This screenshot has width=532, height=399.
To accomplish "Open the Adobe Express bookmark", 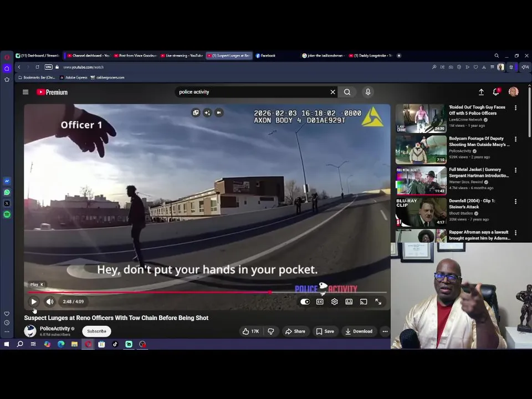I will click(74, 78).
